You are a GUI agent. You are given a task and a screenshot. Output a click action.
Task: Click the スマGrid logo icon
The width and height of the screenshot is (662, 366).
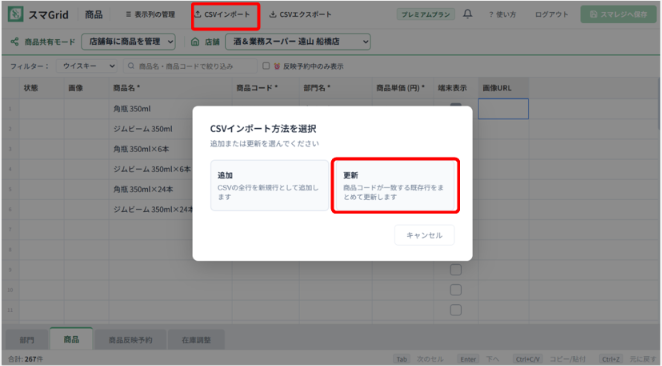(16, 14)
